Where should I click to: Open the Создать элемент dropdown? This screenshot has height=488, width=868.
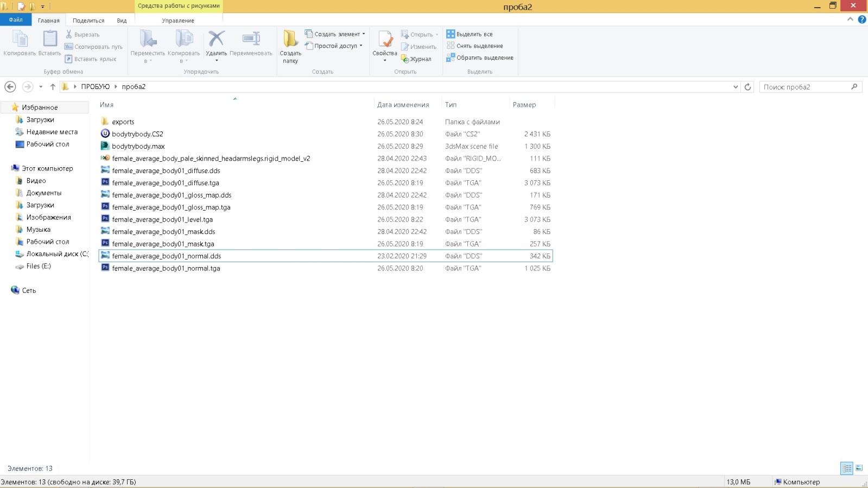[335, 34]
